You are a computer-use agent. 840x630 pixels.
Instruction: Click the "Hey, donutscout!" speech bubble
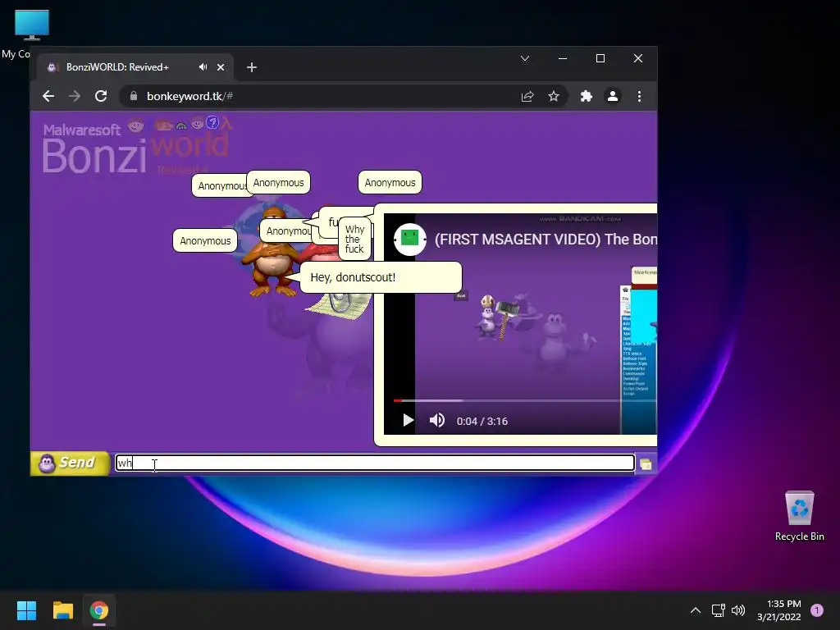[381, 277]
